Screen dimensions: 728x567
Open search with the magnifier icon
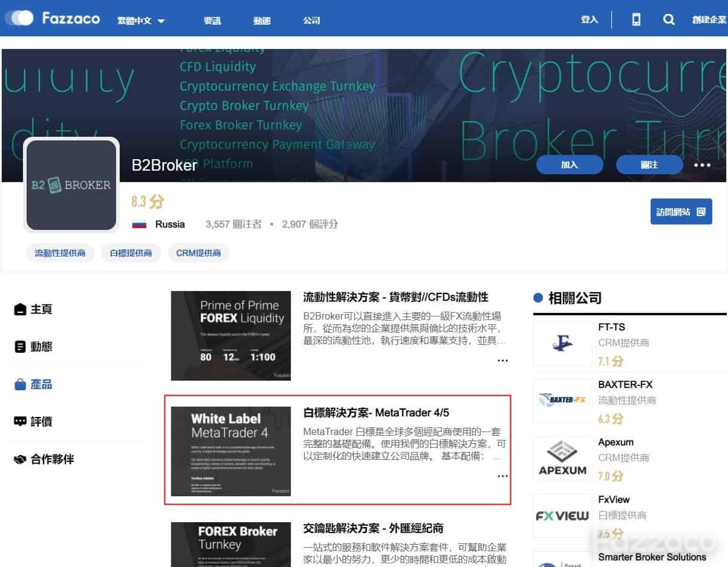669,19
